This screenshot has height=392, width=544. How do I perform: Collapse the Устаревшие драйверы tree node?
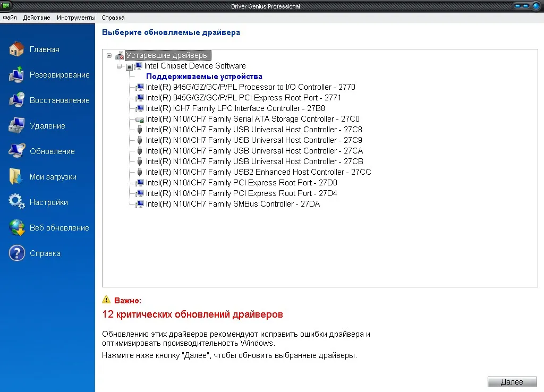click(109, 55)
